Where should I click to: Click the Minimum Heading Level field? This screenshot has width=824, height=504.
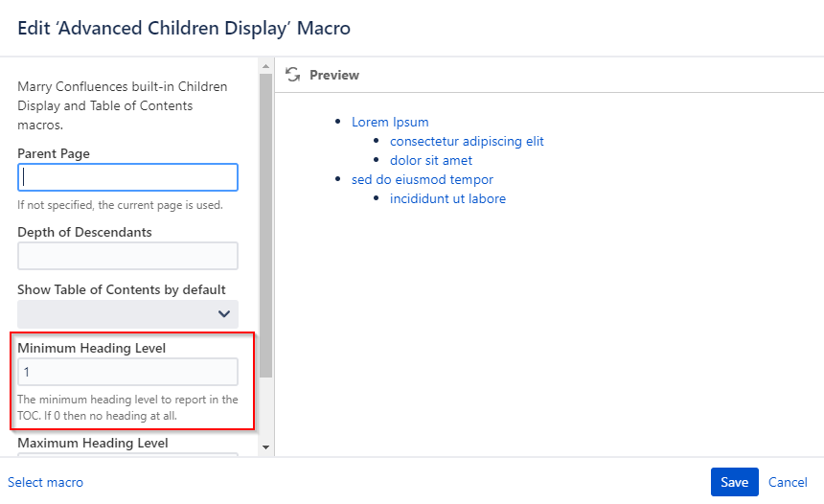pos(127,372)
